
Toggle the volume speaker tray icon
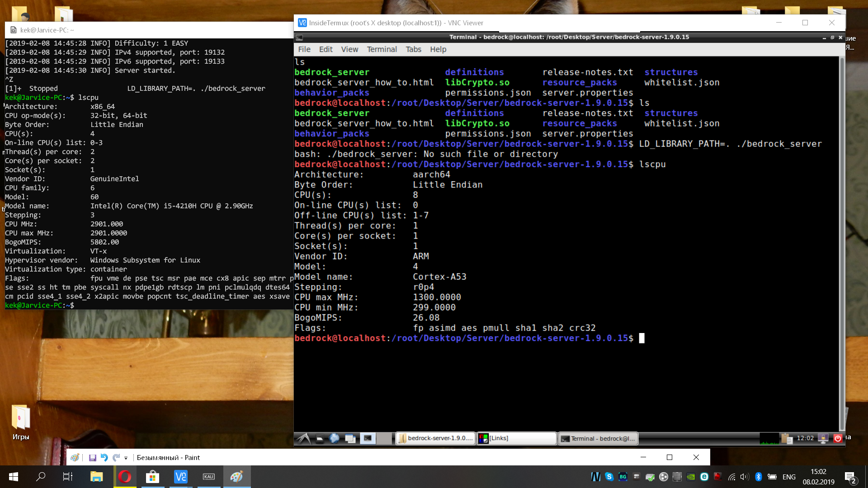[x=744, y=477]
